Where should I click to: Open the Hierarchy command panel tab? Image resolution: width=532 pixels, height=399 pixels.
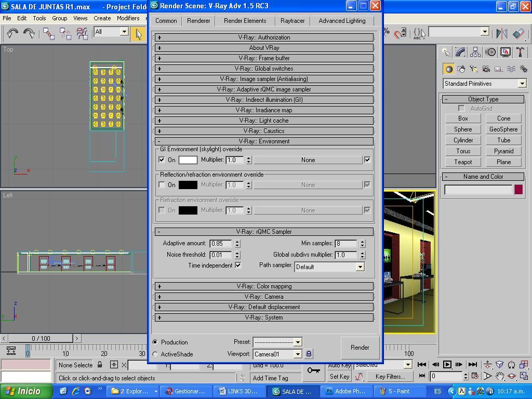[475, 52]
